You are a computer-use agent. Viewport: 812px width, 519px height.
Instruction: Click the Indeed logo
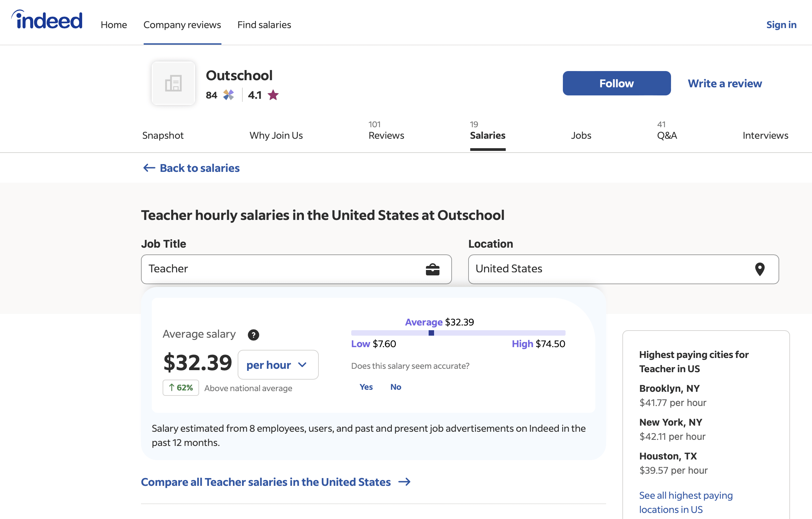pyautogui.click(x=47, y=20)
